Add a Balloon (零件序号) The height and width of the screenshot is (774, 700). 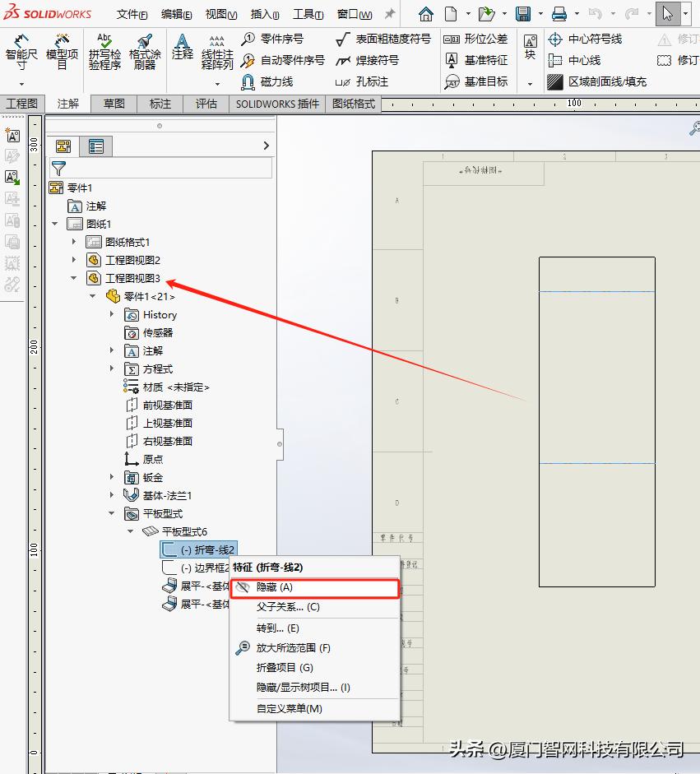(x=272, y=39)
